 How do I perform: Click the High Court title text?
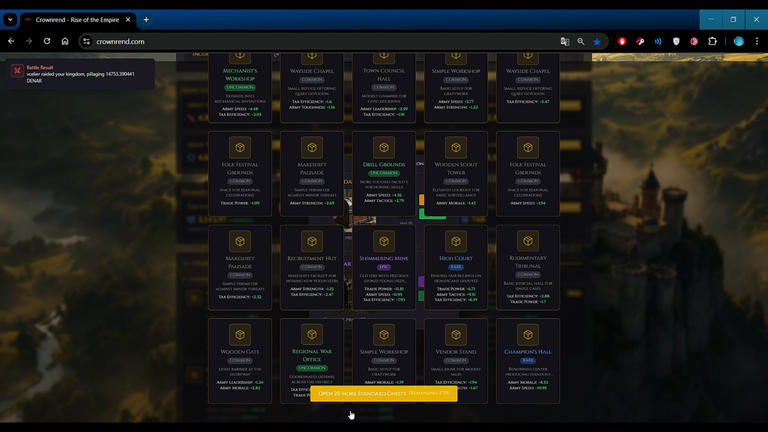[456, 258]
